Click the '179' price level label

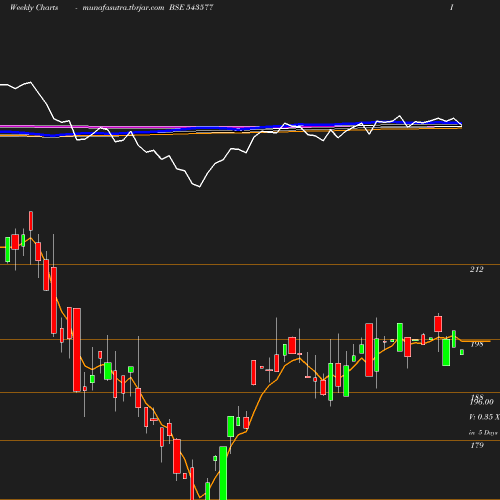coord(477,445)
